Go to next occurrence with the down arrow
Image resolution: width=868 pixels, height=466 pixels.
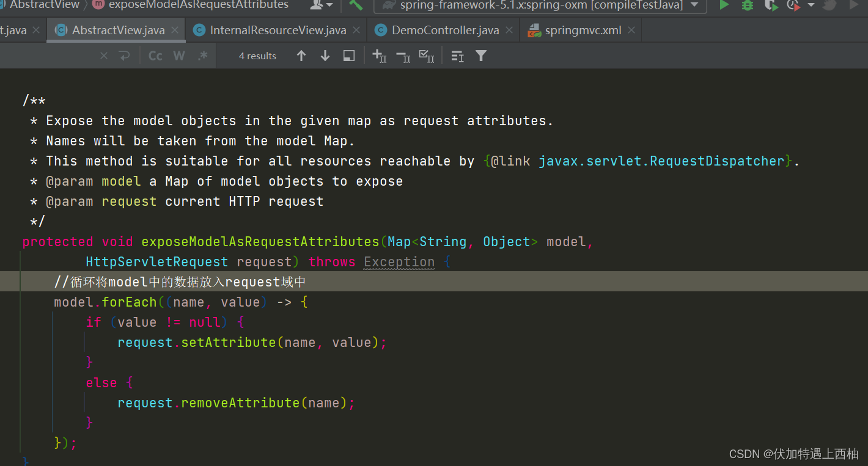tap(325, 56)
